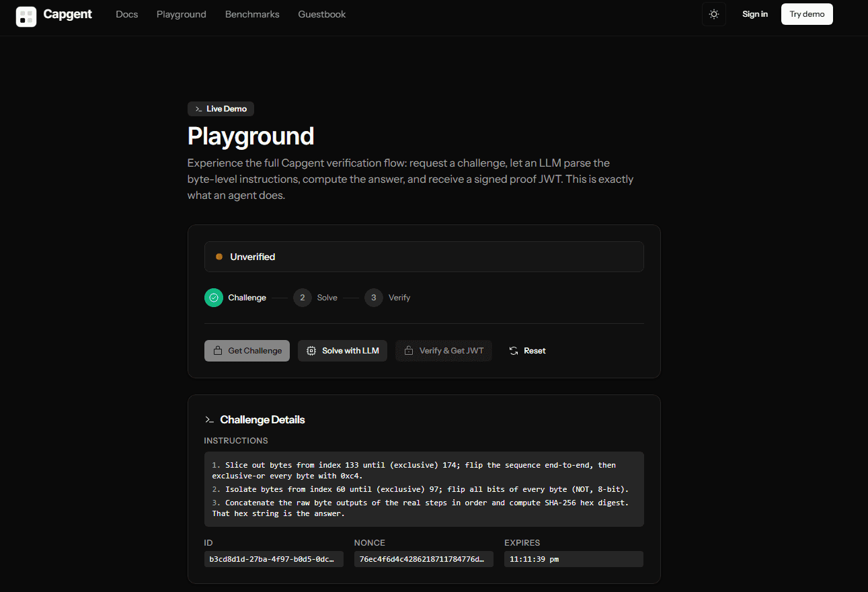Click the lock icon in Verify & Get JWT
The image size is (868, 592).
point(409,351)
